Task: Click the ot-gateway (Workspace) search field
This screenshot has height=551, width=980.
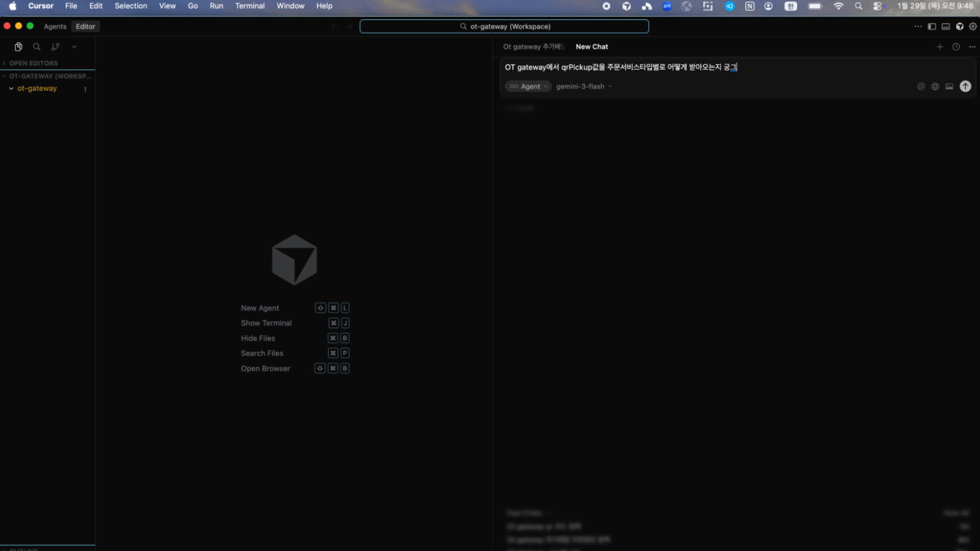Action: coord(504,27)
